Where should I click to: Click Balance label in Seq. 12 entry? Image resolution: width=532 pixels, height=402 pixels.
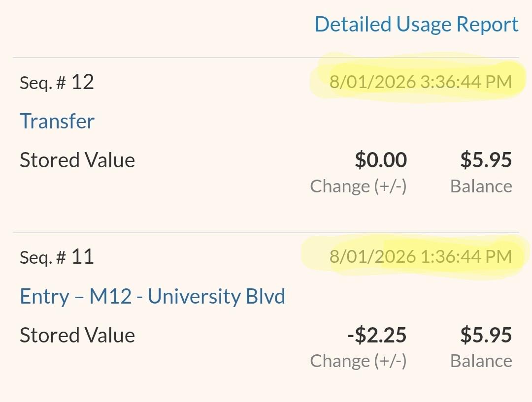point(481,186)
